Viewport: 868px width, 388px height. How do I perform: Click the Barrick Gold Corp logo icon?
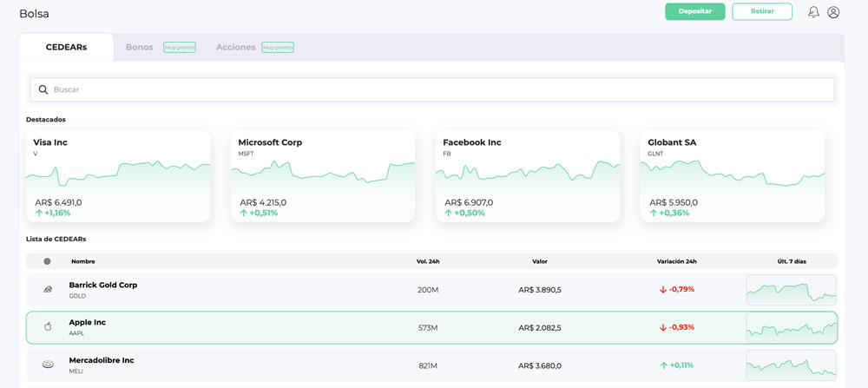click(48, 289)
